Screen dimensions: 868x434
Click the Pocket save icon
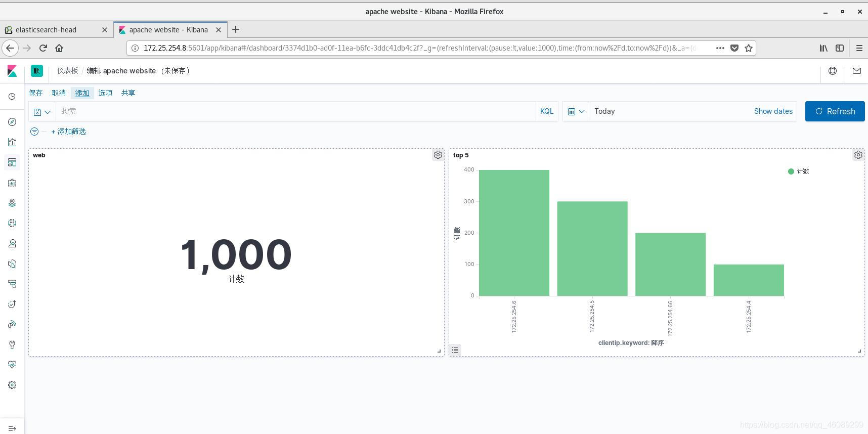click(x=734, y=48)
